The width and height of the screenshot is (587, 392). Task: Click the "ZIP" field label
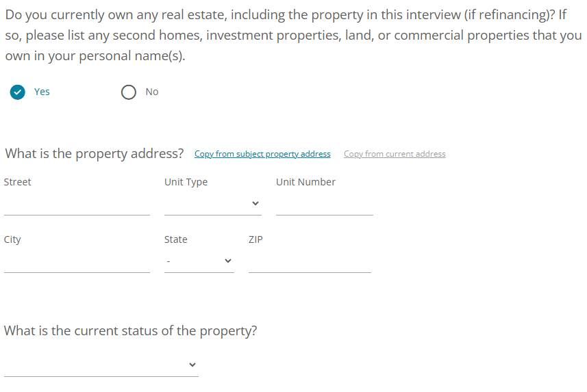[x=255, y=239]
